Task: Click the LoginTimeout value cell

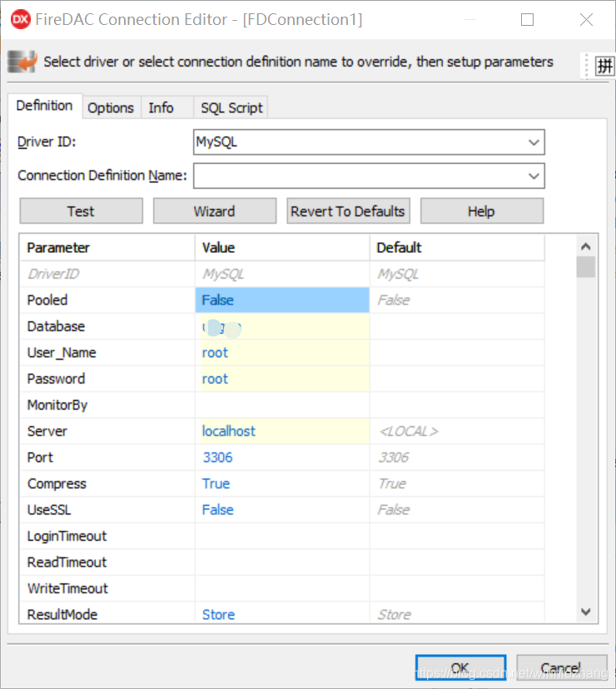Action: (x=282, y=536)
